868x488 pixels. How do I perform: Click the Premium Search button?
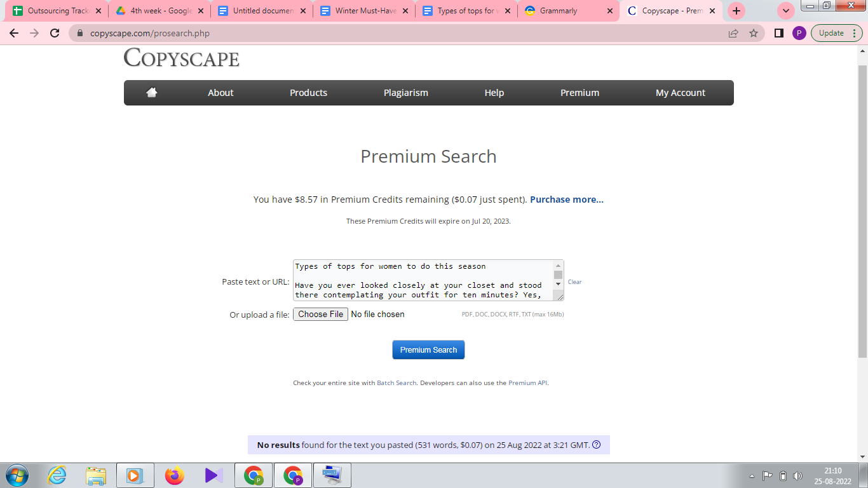(428, 350)
